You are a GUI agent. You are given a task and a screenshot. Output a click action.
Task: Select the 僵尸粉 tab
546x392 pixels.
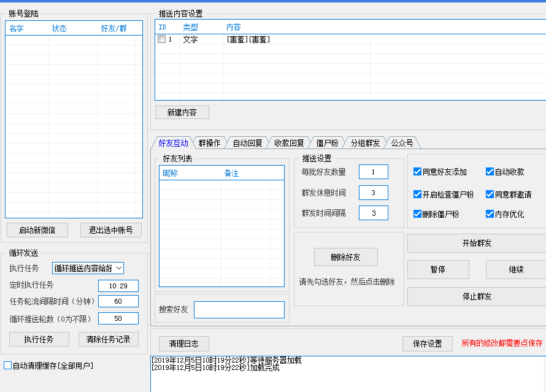[x=327, y=143]
